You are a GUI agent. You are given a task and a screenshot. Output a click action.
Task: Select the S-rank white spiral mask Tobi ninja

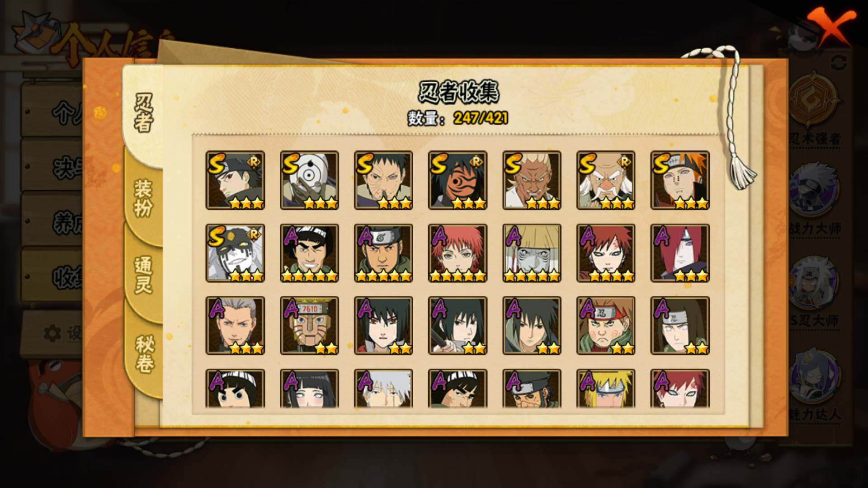coord(309,180)
